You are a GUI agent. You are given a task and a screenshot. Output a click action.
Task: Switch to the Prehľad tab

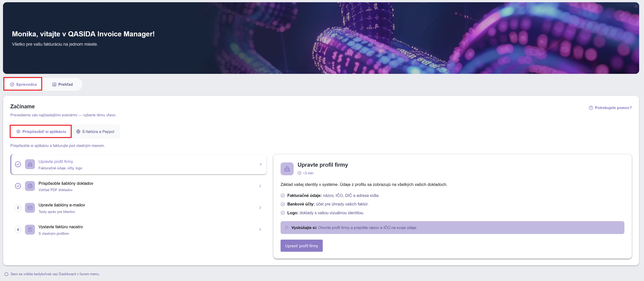[x=63, y=84]
